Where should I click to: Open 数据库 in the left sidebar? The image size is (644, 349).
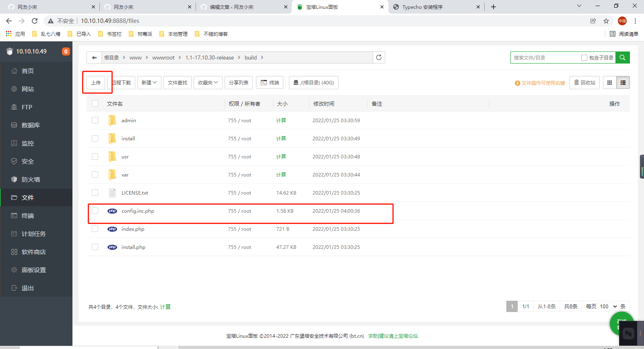[31, 125]
